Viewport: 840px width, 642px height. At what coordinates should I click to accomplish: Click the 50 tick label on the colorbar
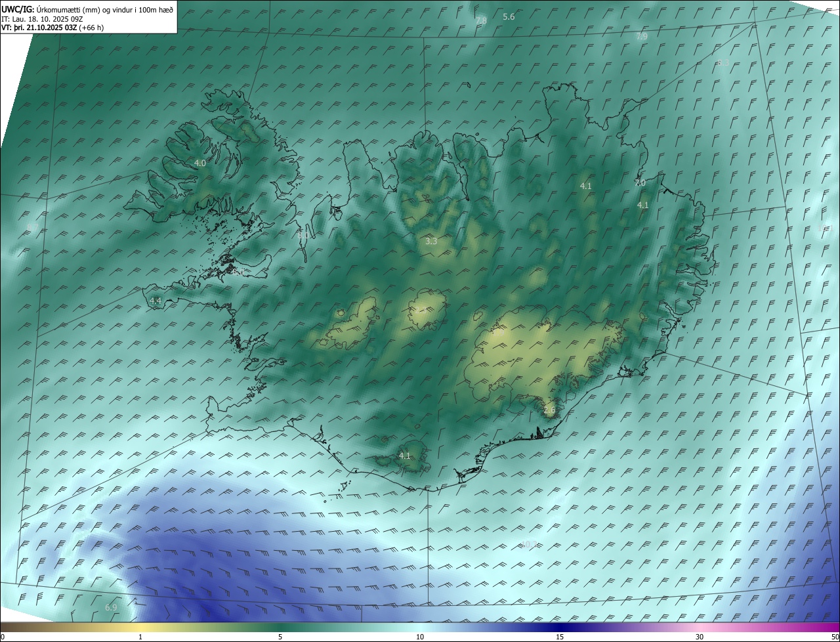pos(835,637)
